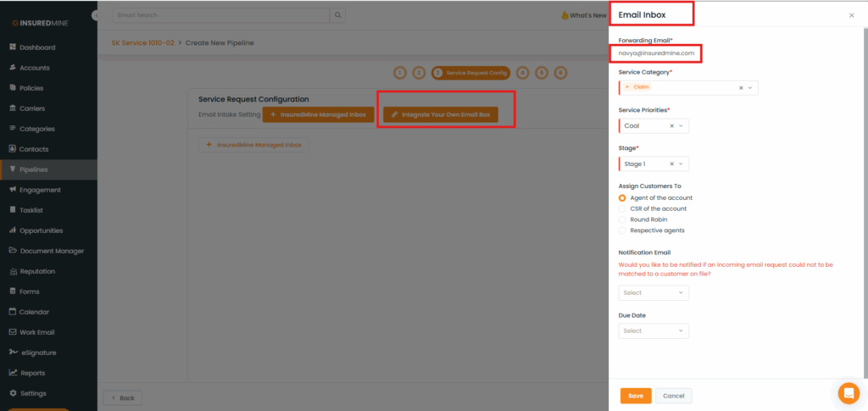Open the chat support bubble icon
This screenshot has height=411, width=868.
848,393
